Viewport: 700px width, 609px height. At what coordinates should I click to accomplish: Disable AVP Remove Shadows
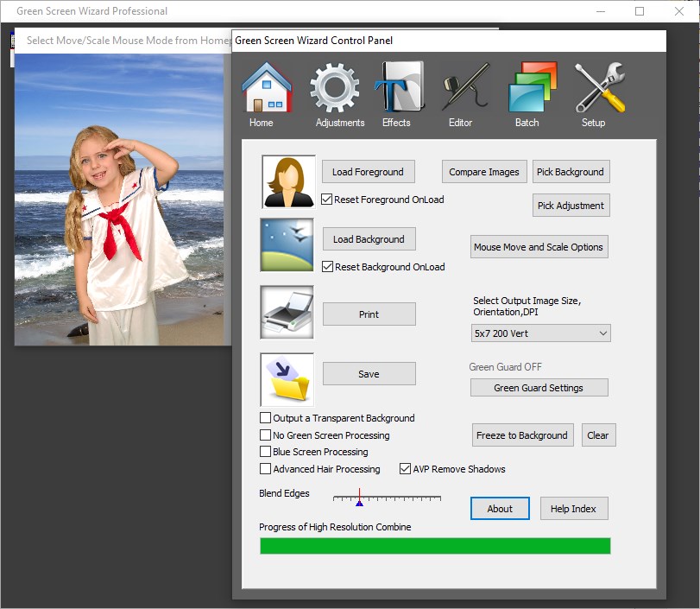[404, 469]
